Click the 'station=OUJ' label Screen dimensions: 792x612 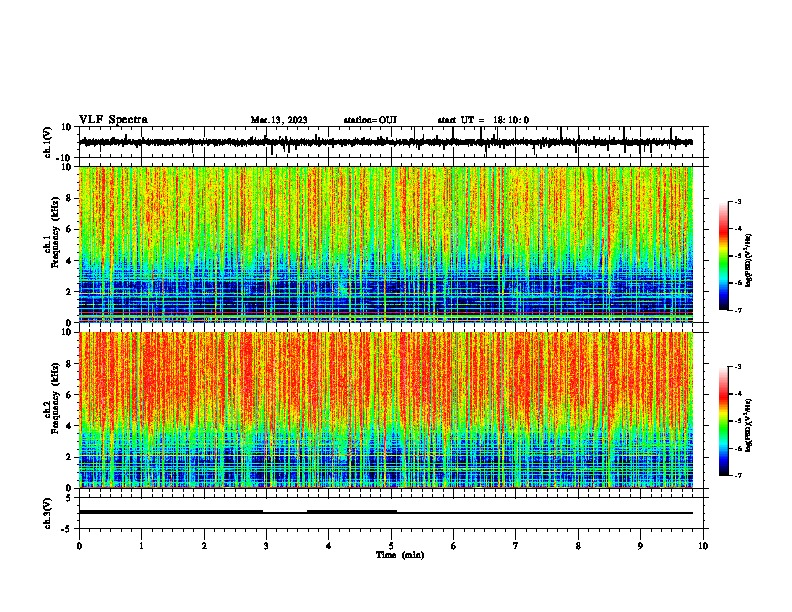click(370, 120)
